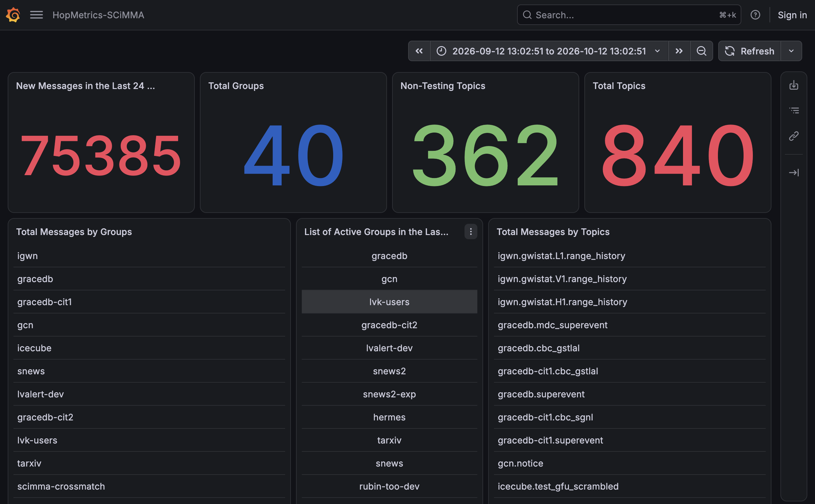Shift time range forward with double-right arrows

point(679,51)
